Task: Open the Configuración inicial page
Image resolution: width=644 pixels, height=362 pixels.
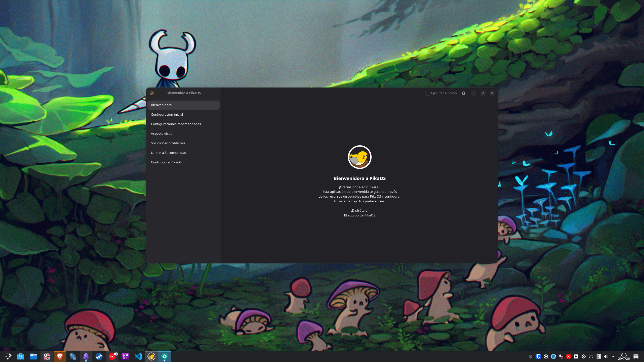Action: click(x=183, y=115)
